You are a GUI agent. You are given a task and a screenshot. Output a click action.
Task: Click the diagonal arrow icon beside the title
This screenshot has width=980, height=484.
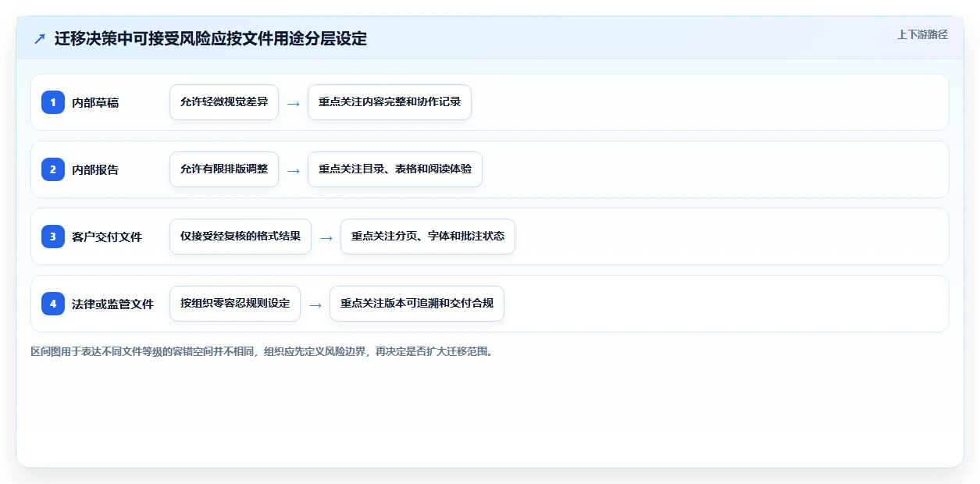[40, 38]
